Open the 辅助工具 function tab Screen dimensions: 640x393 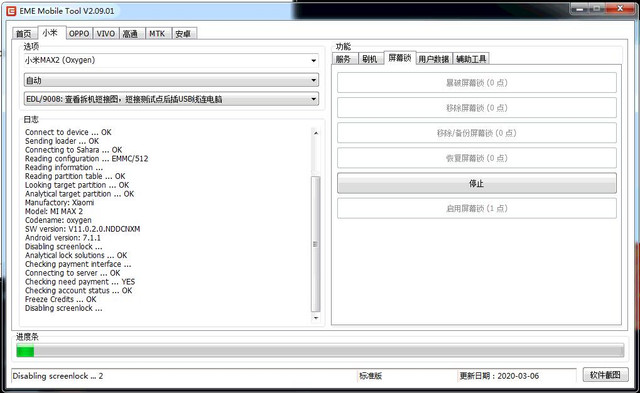(471, 59)
